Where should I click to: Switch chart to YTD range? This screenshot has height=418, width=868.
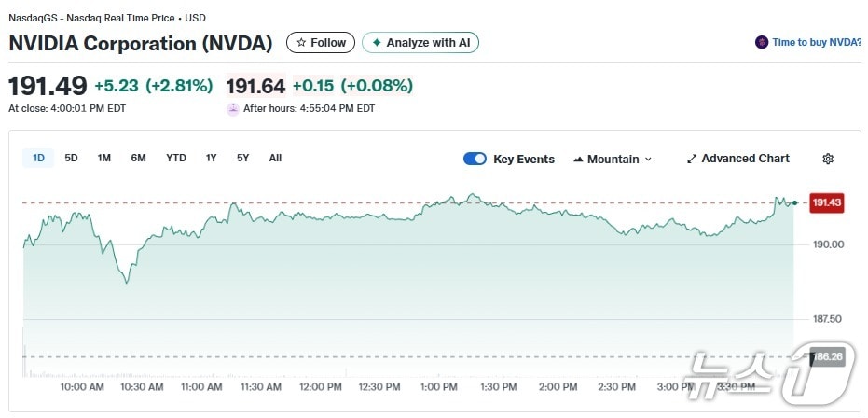click(176, 159)
